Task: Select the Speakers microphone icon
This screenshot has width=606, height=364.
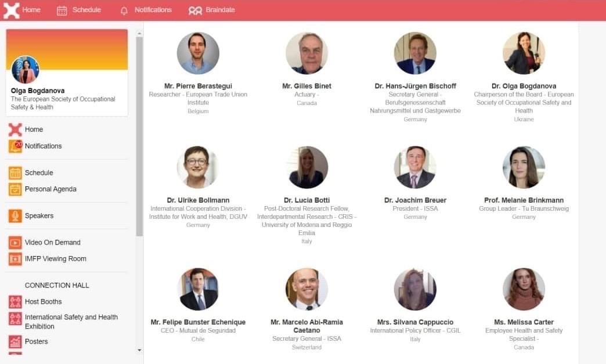Action: pos(15,216)
